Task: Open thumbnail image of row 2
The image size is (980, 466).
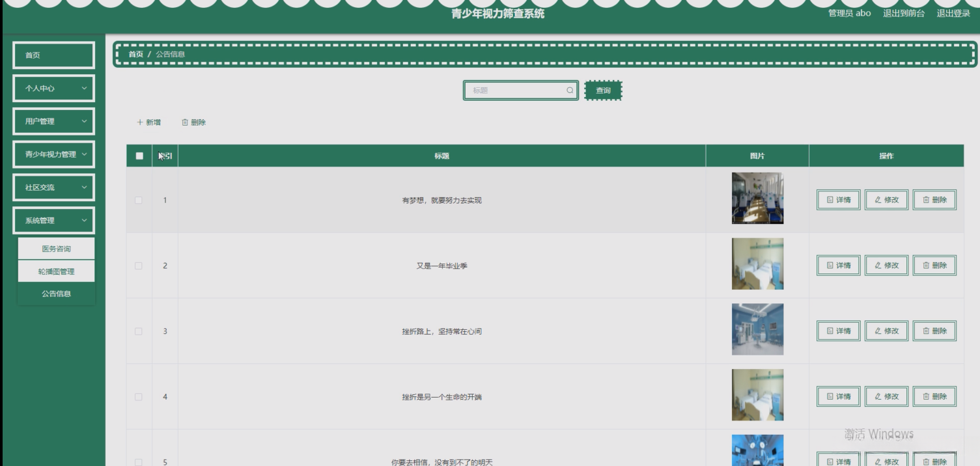Action: pos(757,264)
